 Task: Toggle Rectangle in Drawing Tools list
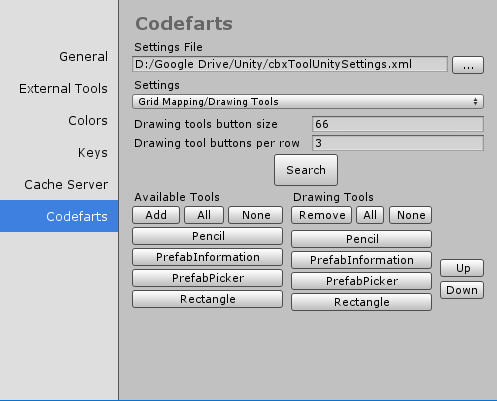[x=361, y=302]
